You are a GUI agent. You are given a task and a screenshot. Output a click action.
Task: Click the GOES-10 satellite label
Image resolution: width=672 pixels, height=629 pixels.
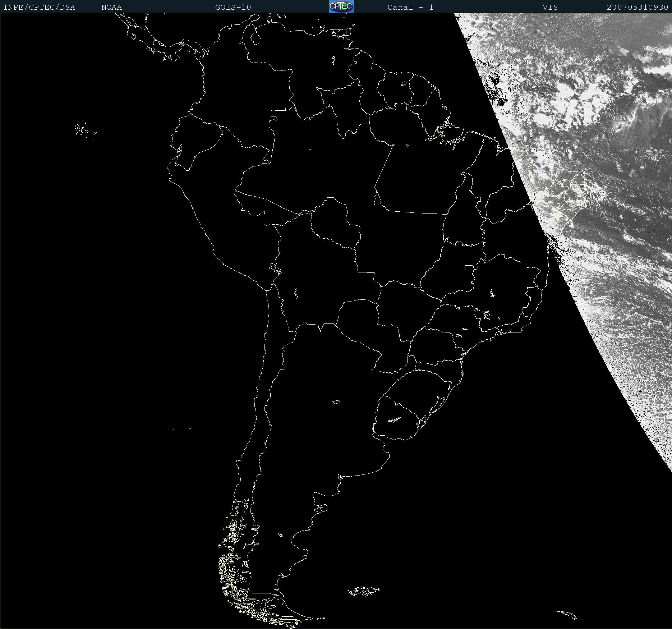coord(233,7)
